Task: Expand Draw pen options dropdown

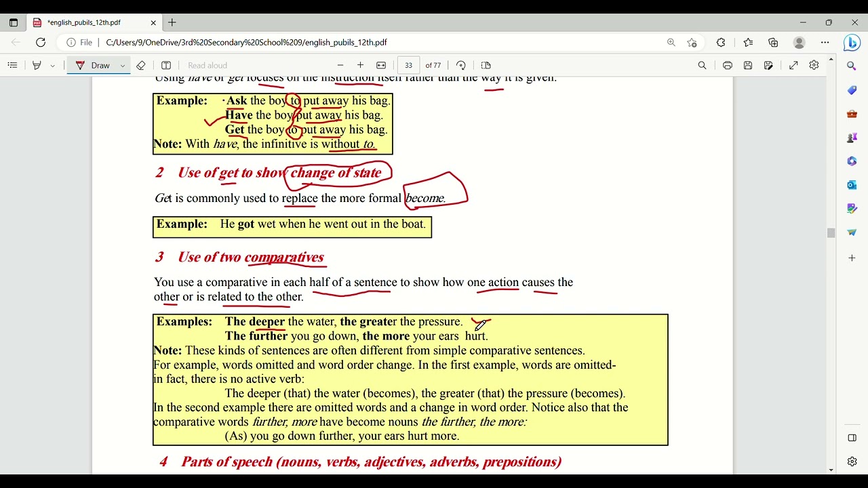Action: click(x=123, y=66)
